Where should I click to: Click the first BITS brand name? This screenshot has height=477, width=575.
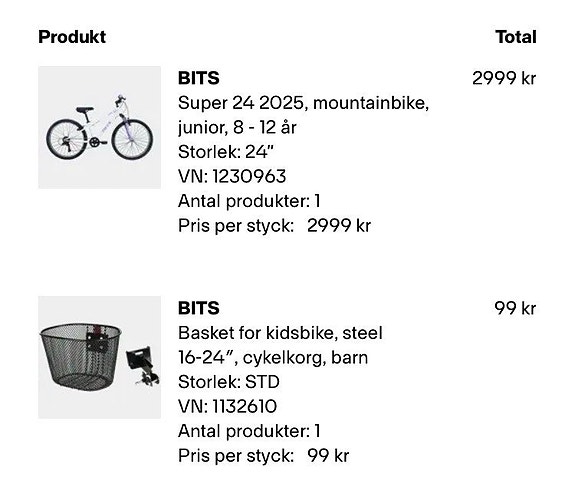[199, 78]
